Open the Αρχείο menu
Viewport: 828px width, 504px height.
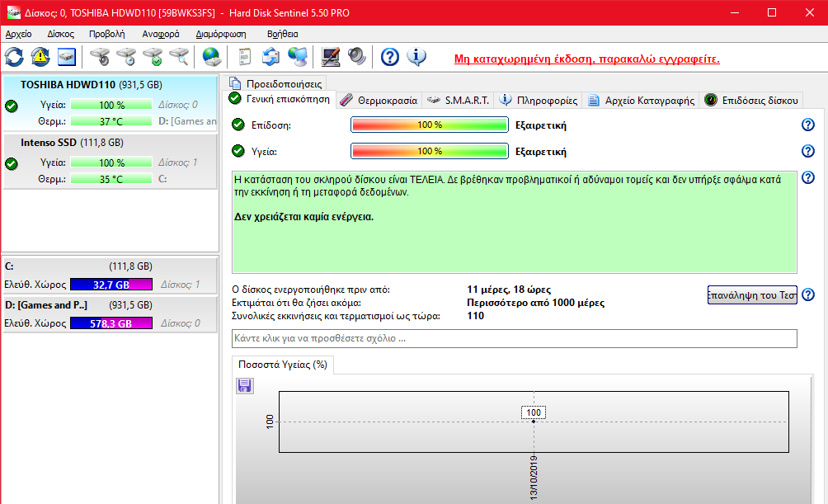[18, 34]
